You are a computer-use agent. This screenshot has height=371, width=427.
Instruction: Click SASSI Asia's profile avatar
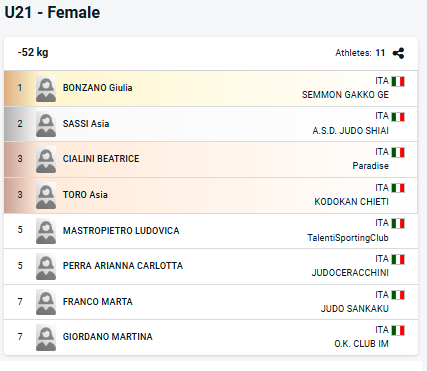pos(46,124)
